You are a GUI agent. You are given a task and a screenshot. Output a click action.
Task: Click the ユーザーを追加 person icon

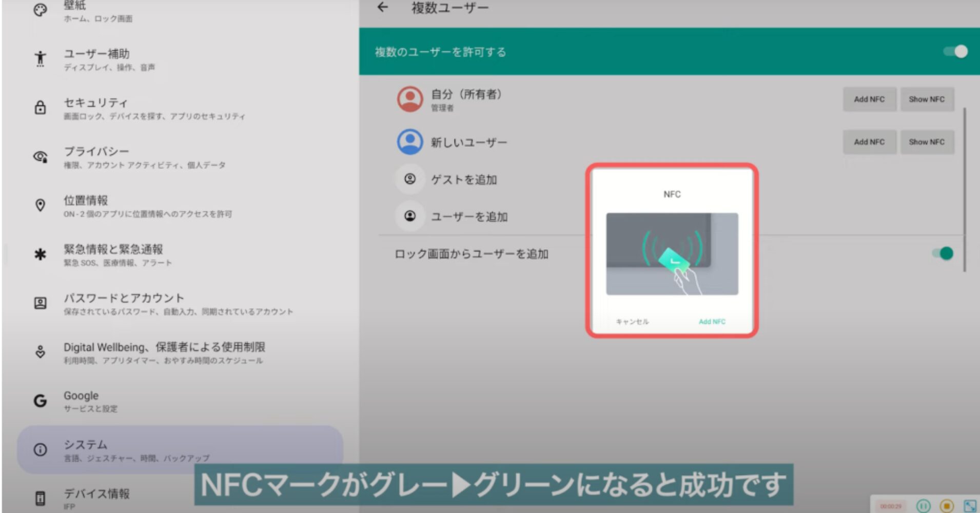tap(409, 216)
